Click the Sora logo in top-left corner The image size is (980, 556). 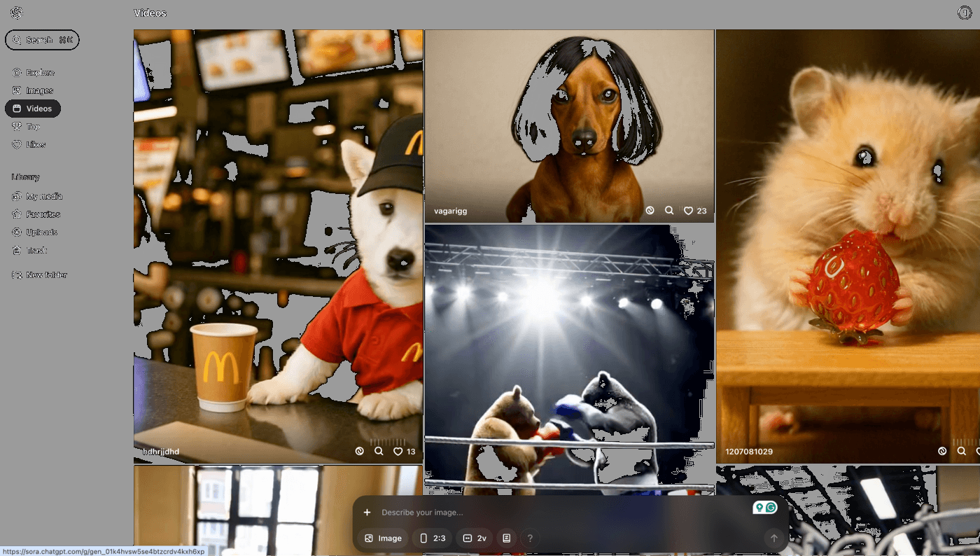pyautogui.click(x=17, y=13)
